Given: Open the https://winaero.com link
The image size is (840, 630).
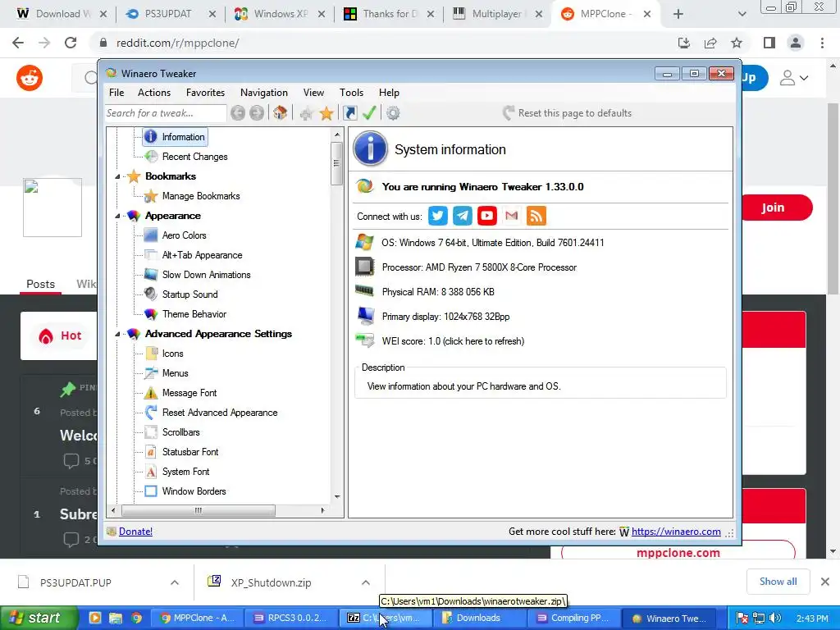Looking at the screenshot, I should tap(676, 532).
